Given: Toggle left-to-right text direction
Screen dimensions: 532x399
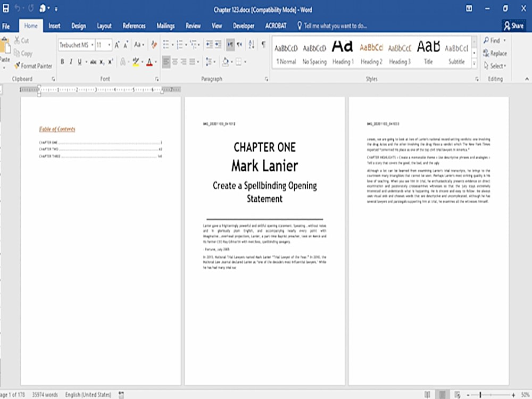Looking at the screenshot, I should coord(230,45).
